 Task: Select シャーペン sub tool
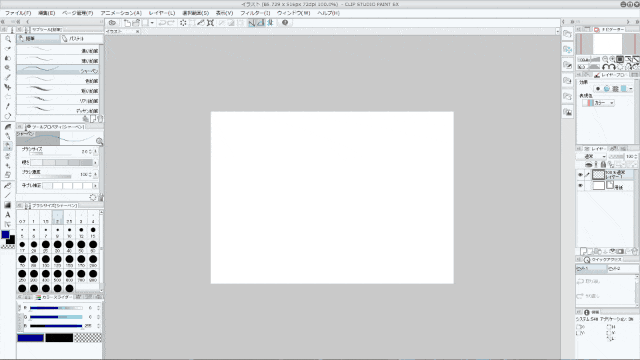point(58,70)
